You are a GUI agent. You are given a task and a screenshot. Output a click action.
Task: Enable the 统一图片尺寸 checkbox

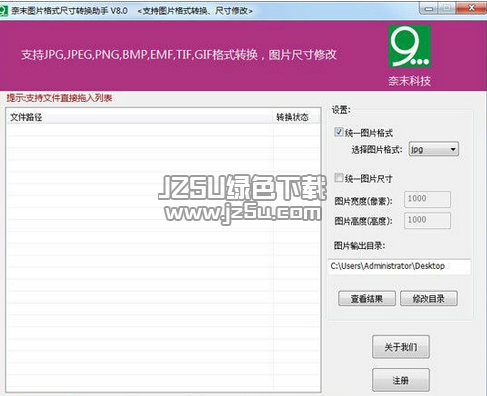tap(339, 178)
